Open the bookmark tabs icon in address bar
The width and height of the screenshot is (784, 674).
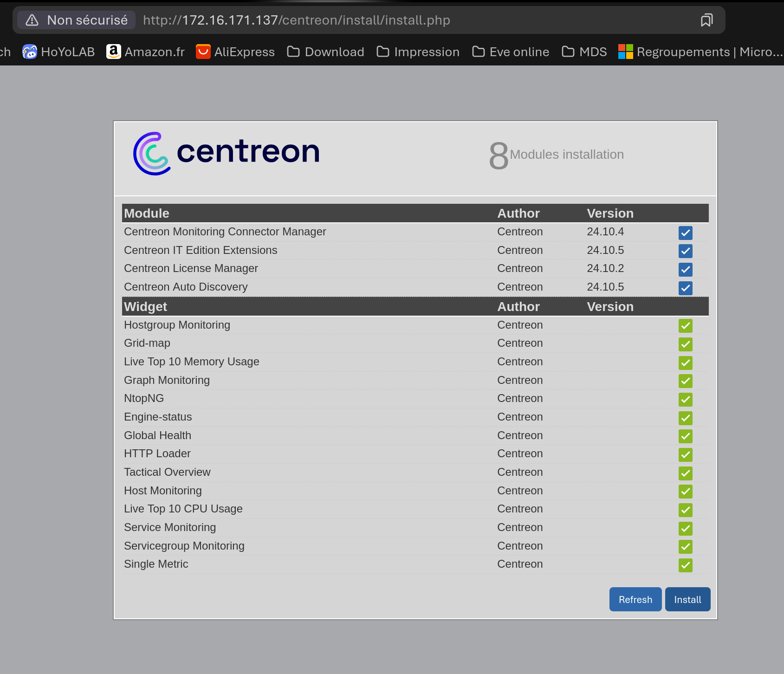click(x=706, y=20)
